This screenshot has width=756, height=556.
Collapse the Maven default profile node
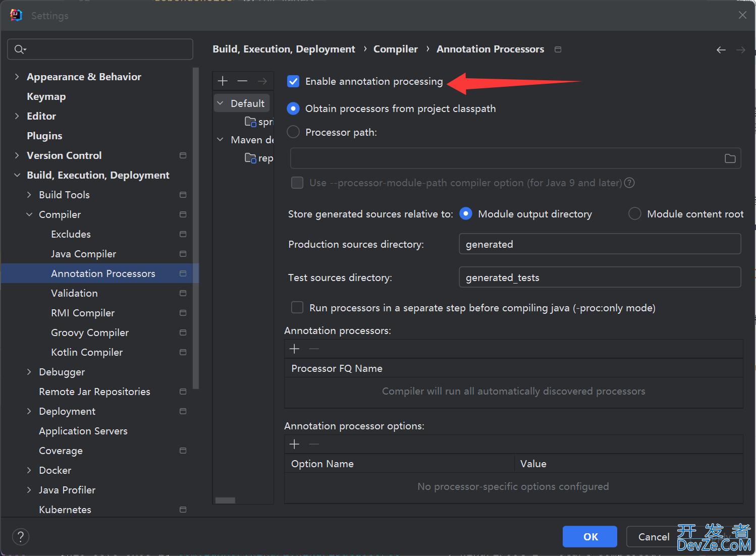pyautogui.click(x=220, y=139)
